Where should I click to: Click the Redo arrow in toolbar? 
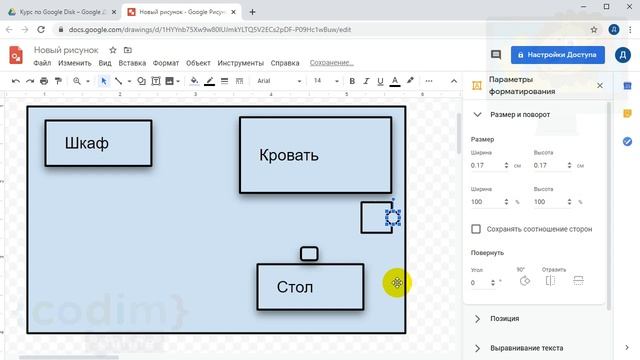click(x=30, y=81)
